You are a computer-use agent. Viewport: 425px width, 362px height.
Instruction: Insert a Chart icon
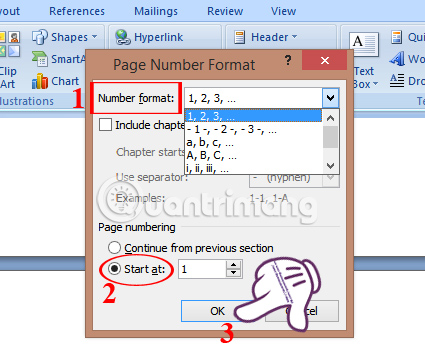pyautogui.click(x=40, y=81)
